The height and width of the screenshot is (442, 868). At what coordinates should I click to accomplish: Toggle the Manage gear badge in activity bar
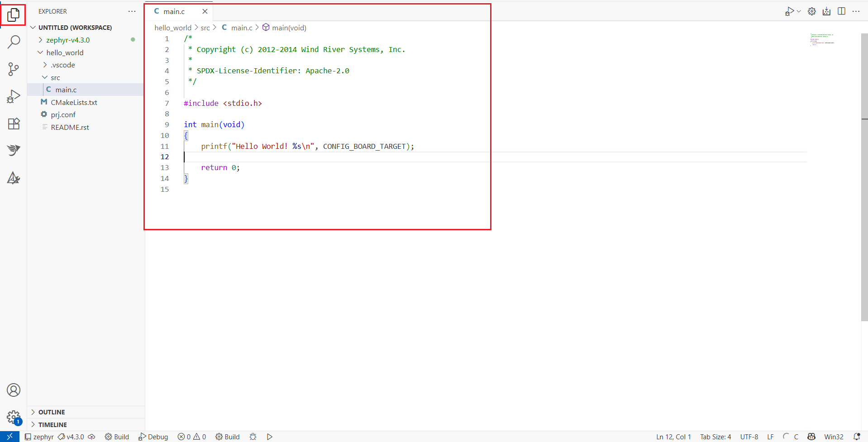(14, 417)
